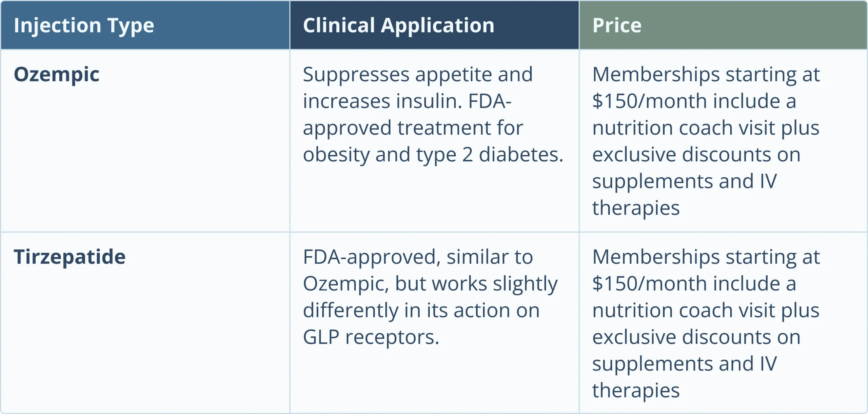This screenshot has height=414, width=868.
Task: Click the Tirzepatide injection type cell
Action: click(70, 257)
